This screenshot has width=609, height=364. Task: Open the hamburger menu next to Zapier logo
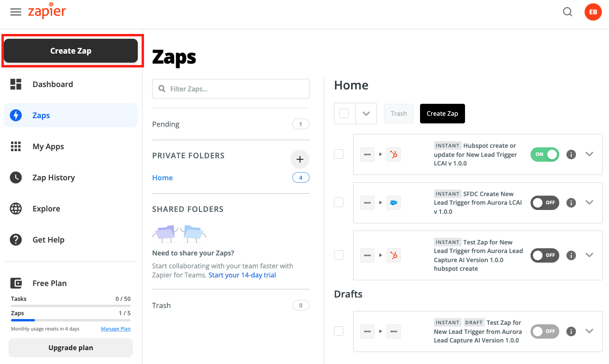coord(16,12)
